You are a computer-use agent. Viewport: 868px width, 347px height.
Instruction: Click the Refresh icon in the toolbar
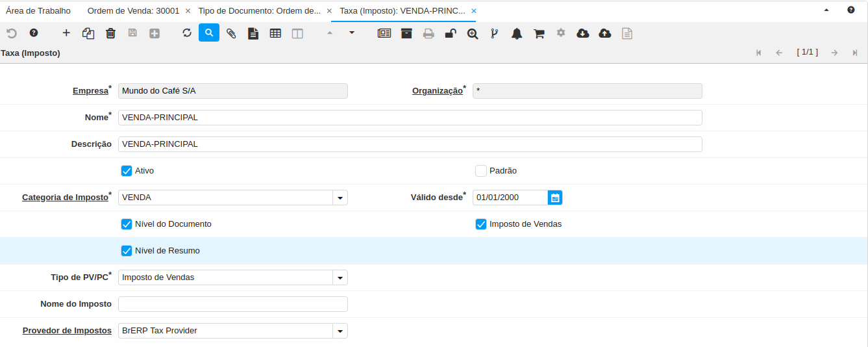[187, 33]
